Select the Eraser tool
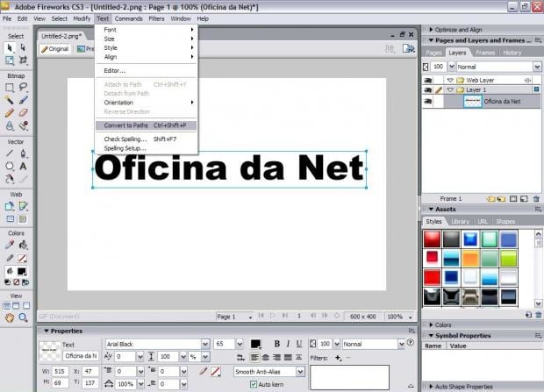The height and width of the screenshot is (392, 544). [x=23, y=113]
